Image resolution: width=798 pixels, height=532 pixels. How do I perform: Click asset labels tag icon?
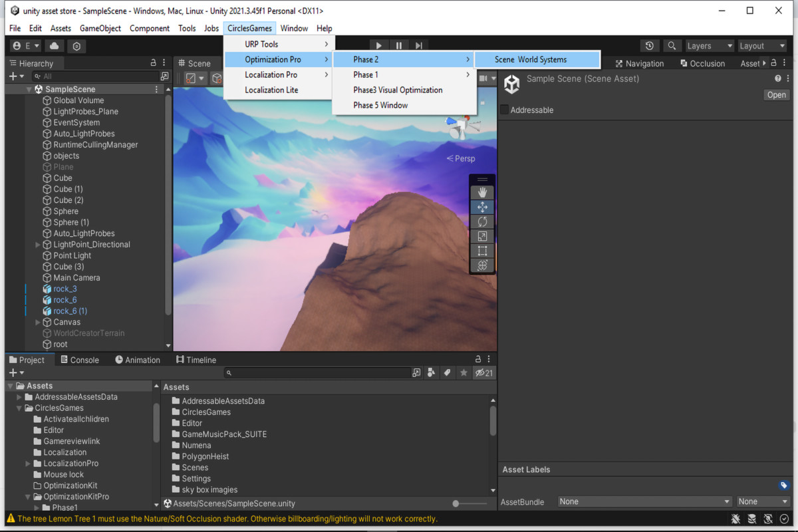(784, 485)
